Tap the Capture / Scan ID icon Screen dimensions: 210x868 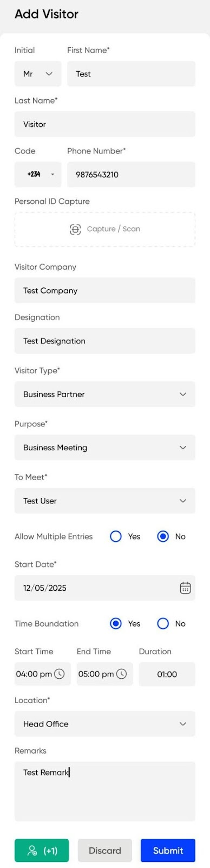point(75,229)
